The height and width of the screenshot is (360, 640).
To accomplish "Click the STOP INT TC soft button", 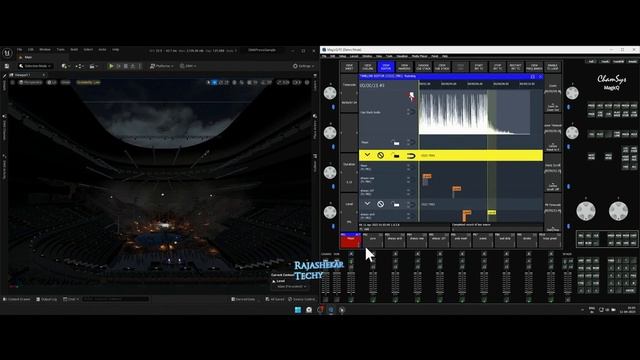I will click(x=498, y=67).
